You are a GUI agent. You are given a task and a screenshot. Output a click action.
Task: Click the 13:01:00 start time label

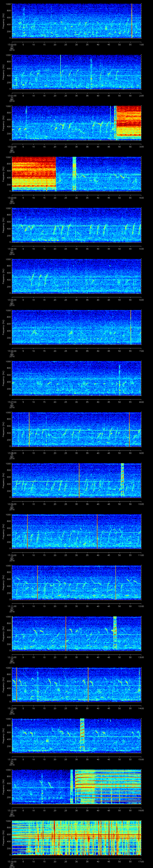12,96
